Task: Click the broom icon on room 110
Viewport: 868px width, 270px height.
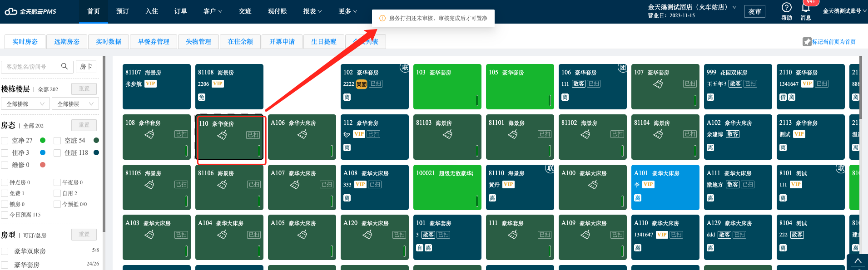Action: (x=222, y=135)
